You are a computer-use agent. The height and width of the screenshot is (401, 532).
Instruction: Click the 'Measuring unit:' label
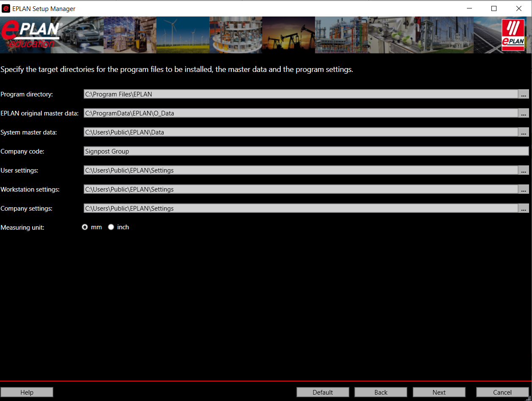coord(22,228)
